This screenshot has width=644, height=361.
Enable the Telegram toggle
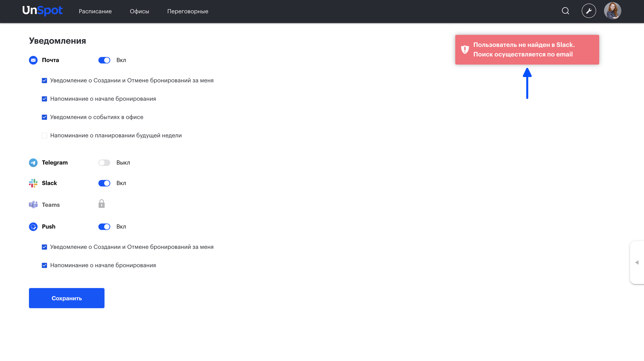pos(104,163)
